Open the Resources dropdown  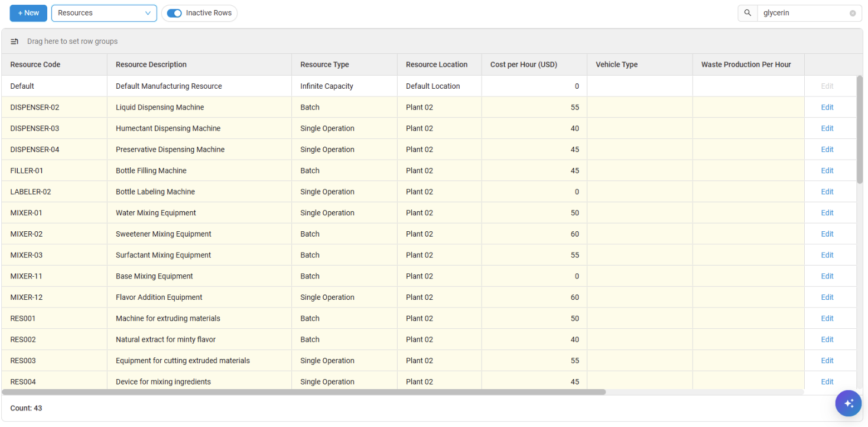tap(104, 13)
